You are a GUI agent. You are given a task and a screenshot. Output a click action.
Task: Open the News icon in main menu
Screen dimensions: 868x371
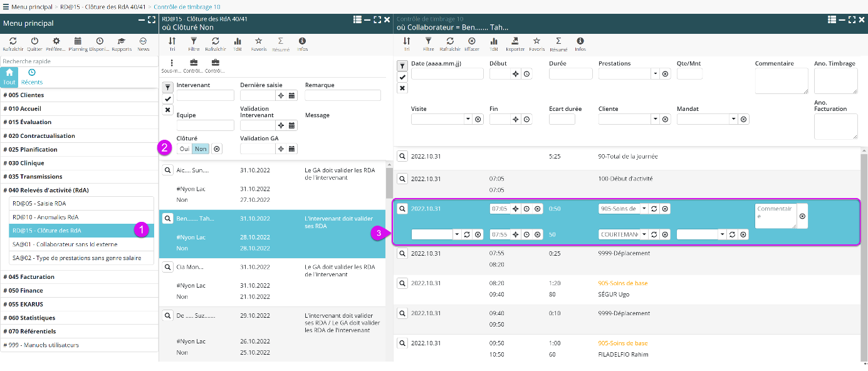144,41
